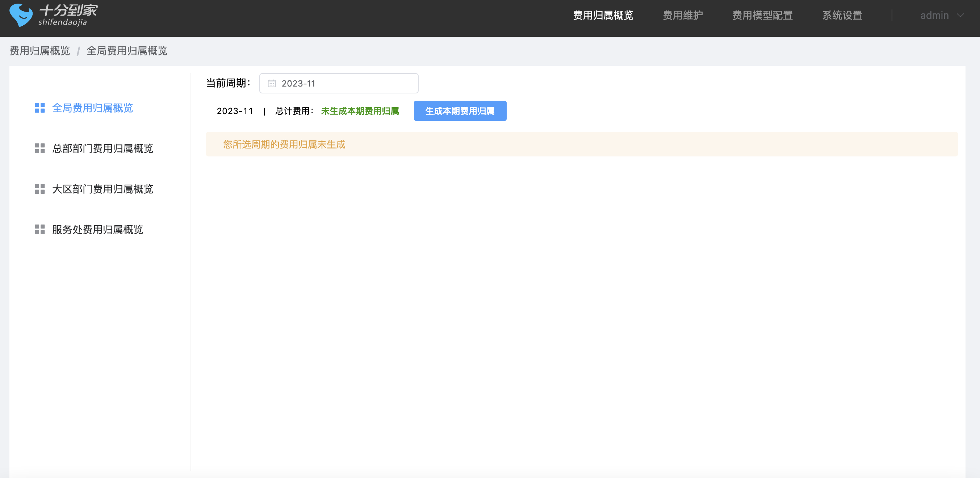Click breadcrumb link 费用归属概览

pyautogui.click(x=40, y=51)
